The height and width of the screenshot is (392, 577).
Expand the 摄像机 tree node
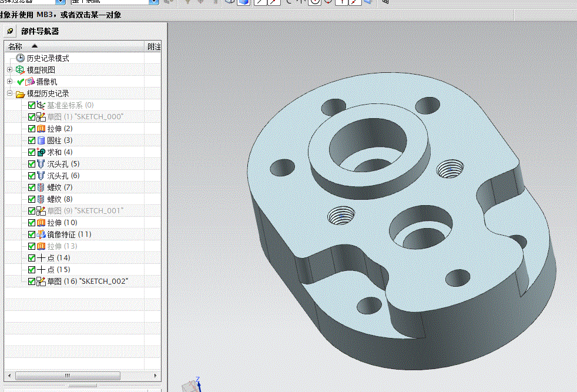coord(9,81)
